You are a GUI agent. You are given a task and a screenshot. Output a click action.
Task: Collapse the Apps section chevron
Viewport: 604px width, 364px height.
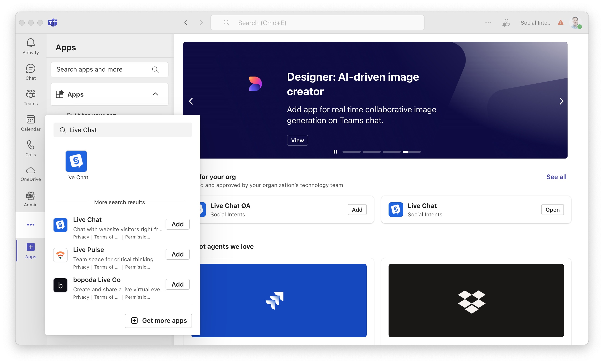tap(155, 94)
